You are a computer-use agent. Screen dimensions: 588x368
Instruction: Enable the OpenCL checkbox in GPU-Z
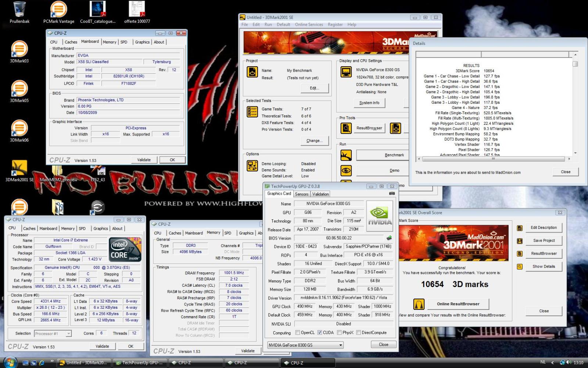pos(298,333)
